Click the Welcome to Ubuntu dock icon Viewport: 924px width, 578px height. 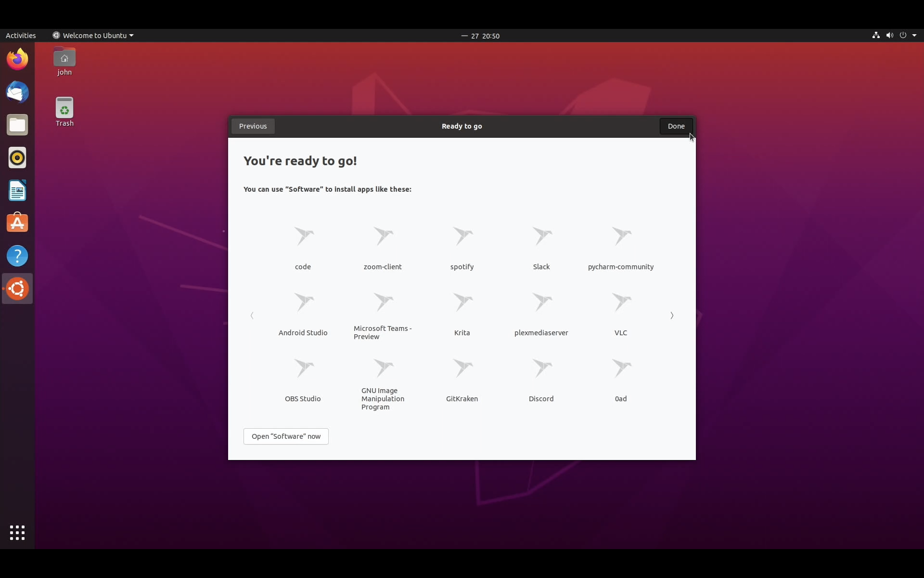(x=17, y=289)
